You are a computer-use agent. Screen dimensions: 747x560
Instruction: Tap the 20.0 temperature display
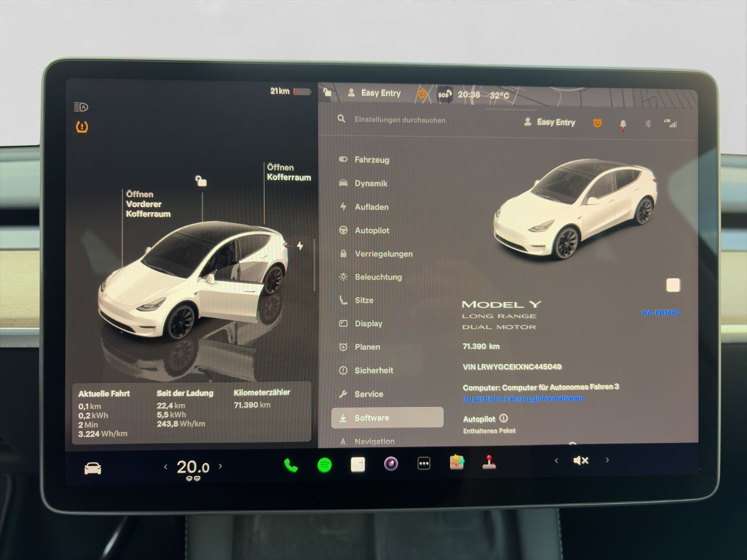click(x=193, y=467)
